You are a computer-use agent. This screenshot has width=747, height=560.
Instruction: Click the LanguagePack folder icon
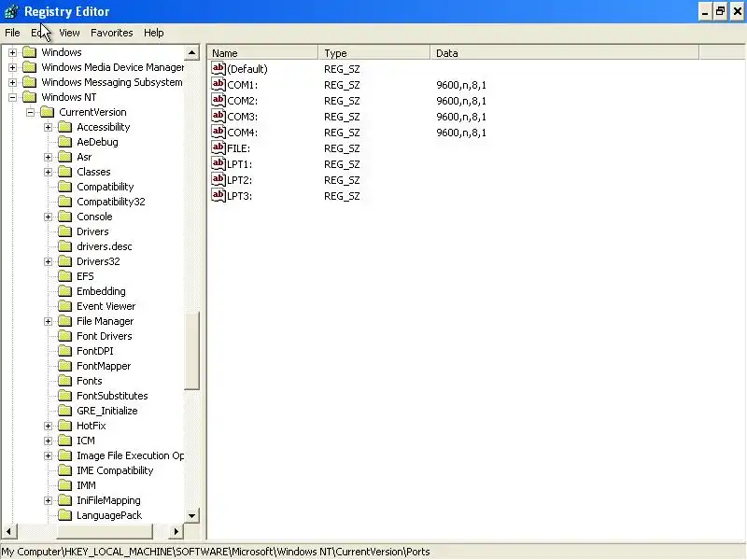click(x=64, y=515)
